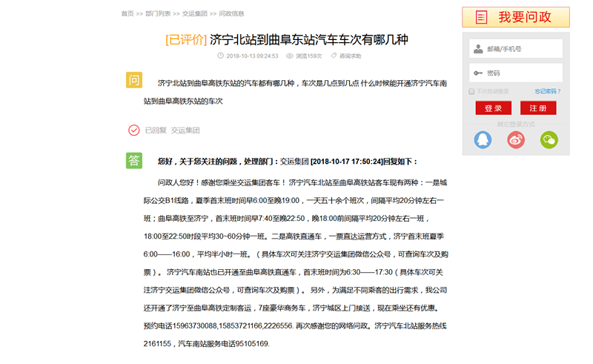This screenshot has height=364, width=593.
Task: Click the 交运集团 department name in the answer header
Action: 294,162
